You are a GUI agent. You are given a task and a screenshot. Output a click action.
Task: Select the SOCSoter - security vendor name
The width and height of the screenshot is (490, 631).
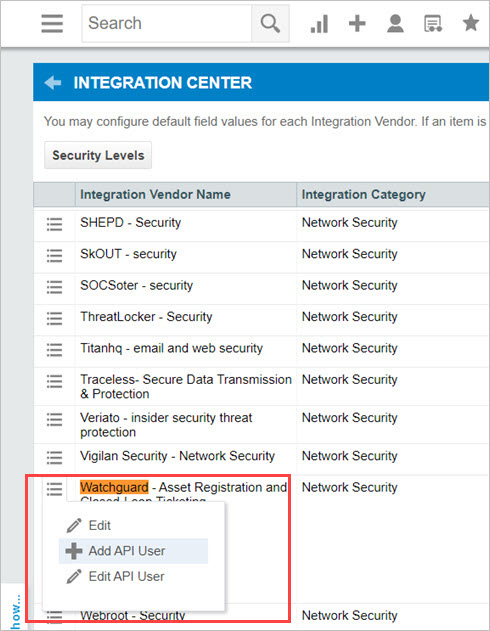click(x=136, y=285)
